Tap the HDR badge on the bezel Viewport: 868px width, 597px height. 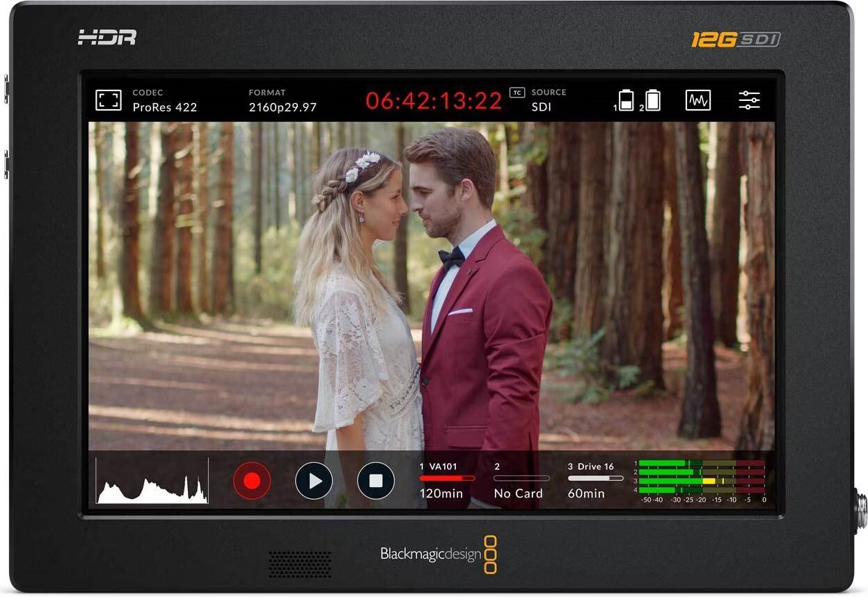pyautogui.click(x=106, y=38)
